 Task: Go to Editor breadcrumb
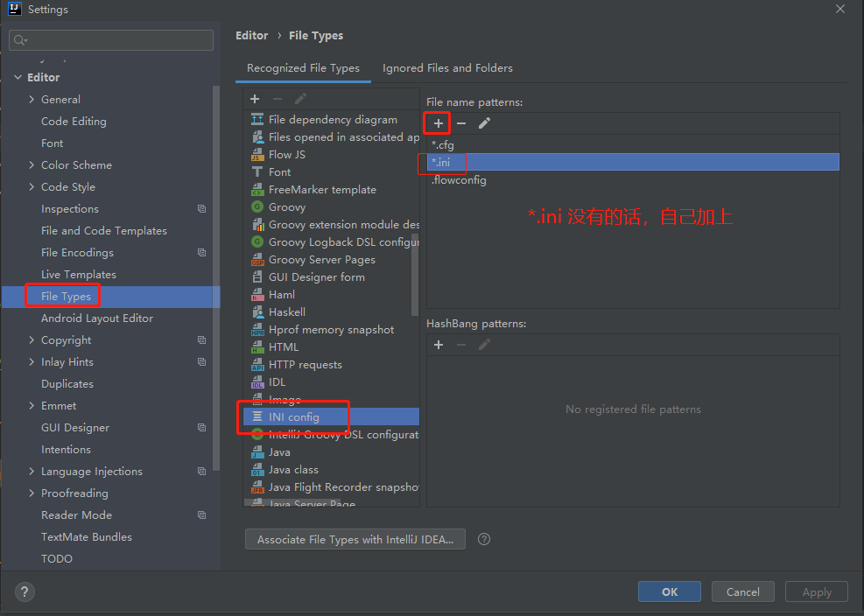252,36
